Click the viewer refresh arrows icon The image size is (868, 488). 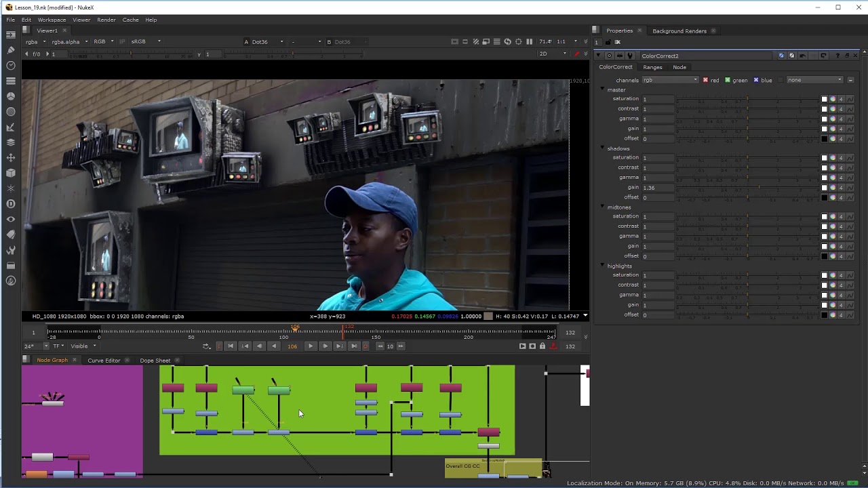pyautogui.click(x=507, y=41)
